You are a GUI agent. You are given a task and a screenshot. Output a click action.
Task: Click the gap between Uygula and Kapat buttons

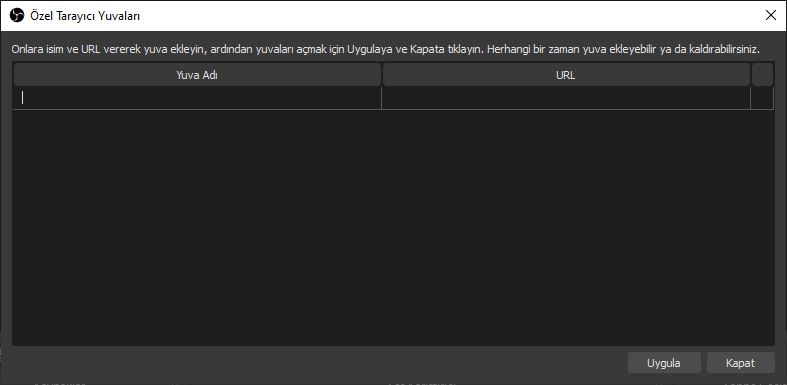[x=704, y=363]
